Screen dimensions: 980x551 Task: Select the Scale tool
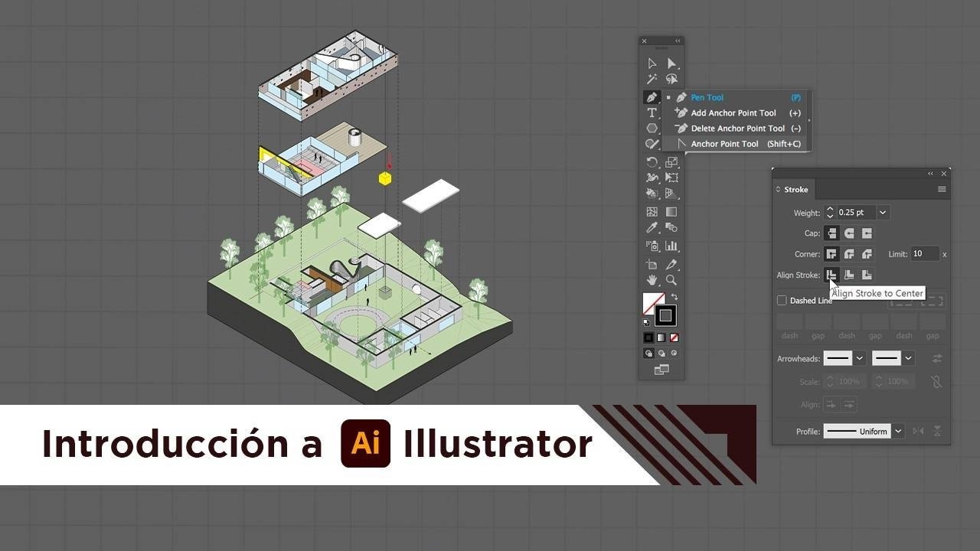[671, 162]
